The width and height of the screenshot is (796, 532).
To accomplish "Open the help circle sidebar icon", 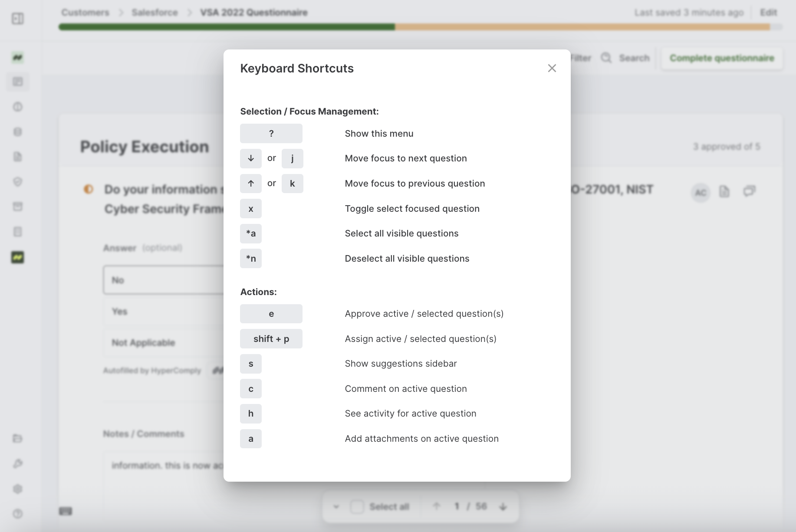I will click(18, 514).
